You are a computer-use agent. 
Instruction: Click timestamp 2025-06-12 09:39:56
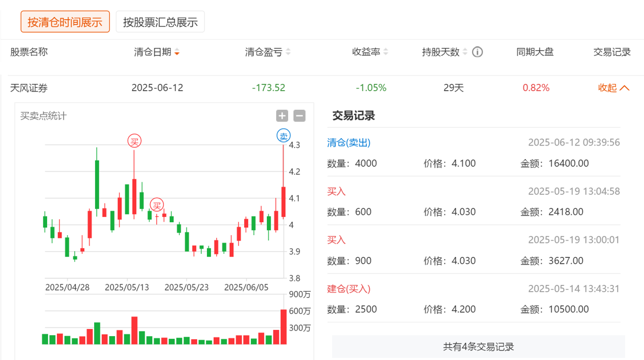pyautogui.click(x=574, y=142)
